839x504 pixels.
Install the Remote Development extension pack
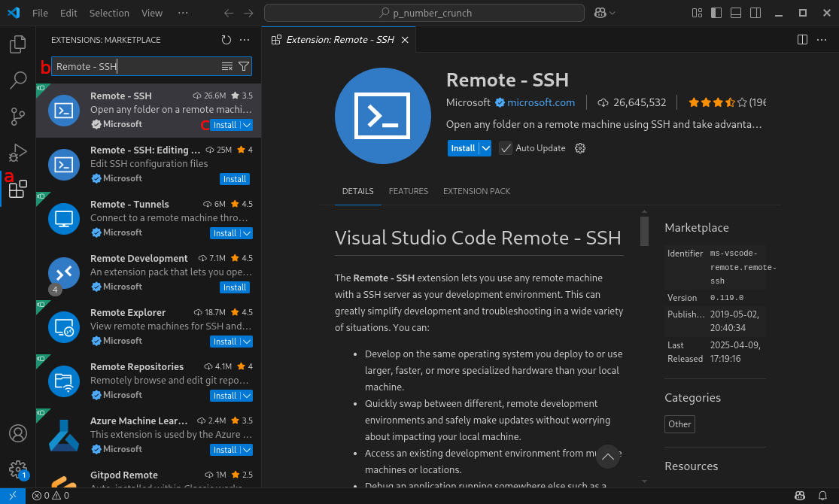pos(234,287)
